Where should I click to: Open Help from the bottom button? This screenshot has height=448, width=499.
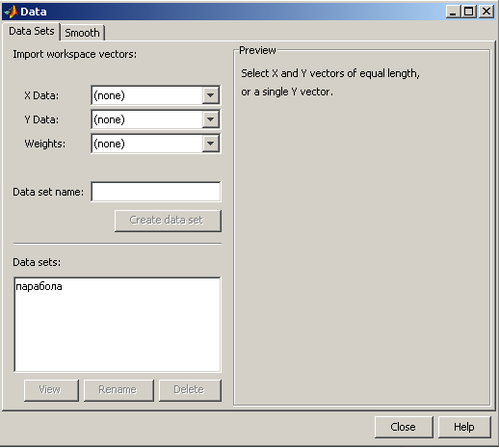(464, 427)
